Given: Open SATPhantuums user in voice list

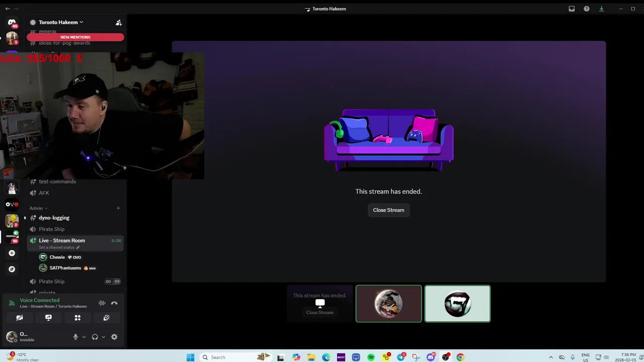Looking at the screenshot, I should point(65,268).
